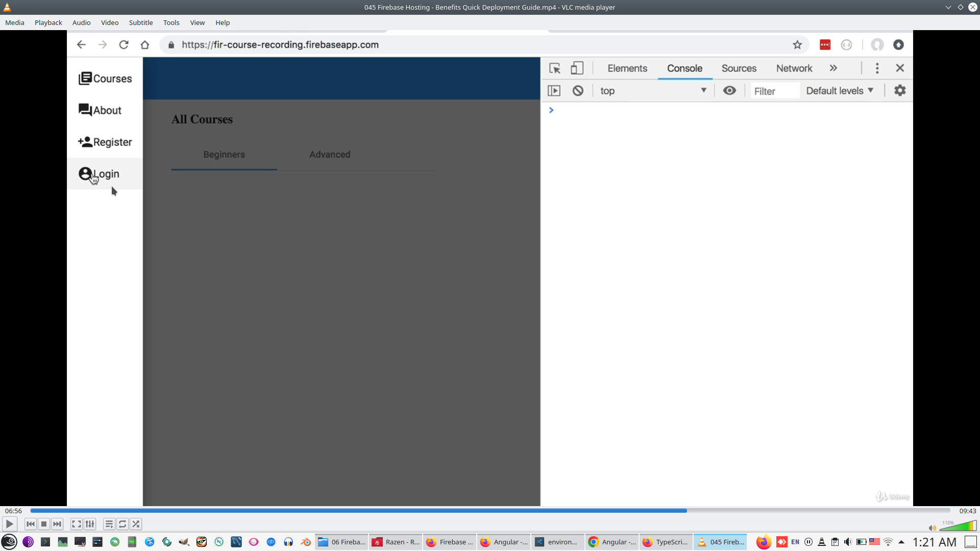Click the GIMP taskbar launcher
The image size is (980, 551).
pyautogui.click(x=184, y=542)
